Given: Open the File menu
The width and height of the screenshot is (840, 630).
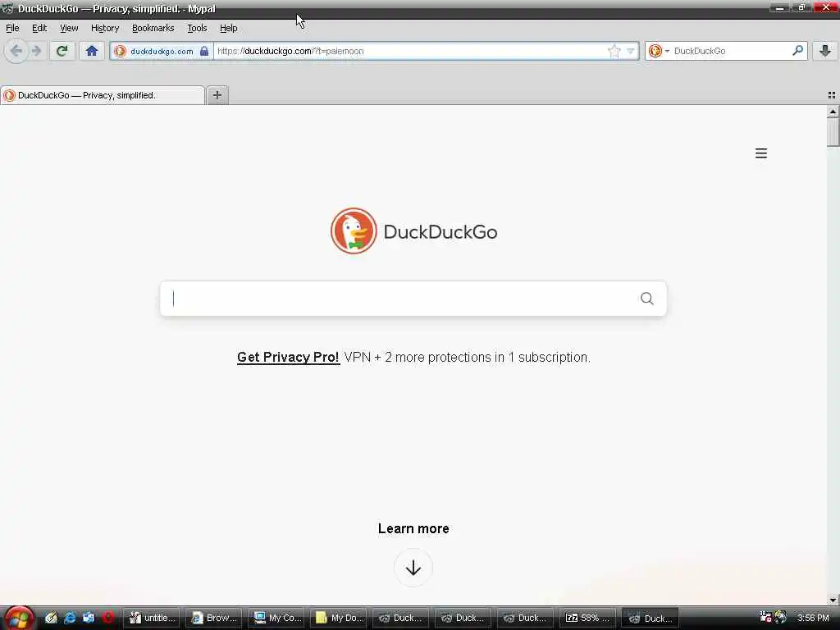Looking at the screenshot, I should (x=12, y=28).
